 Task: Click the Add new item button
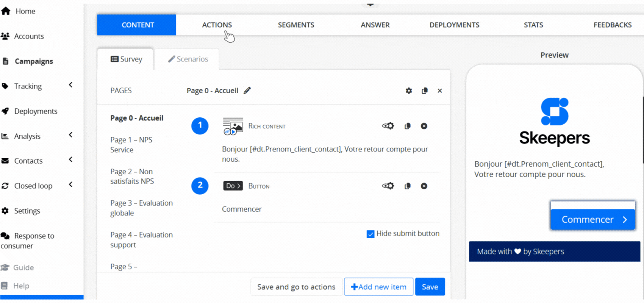378,287
